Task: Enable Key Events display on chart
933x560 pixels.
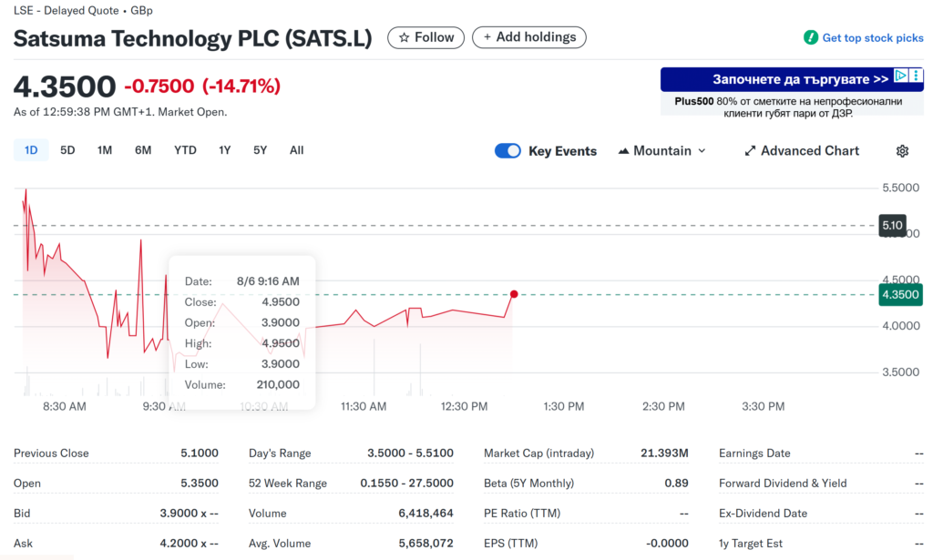Action: point(508,150)
